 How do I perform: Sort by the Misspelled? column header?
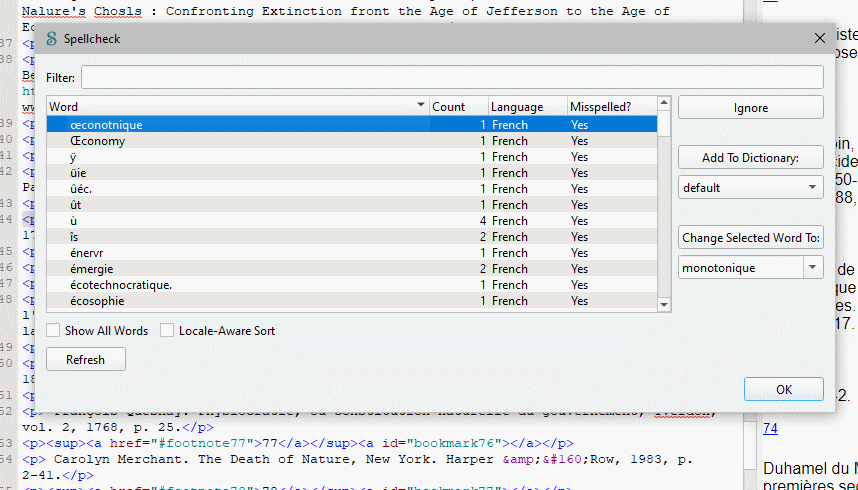pyautogui.click(x=611, y=107)
